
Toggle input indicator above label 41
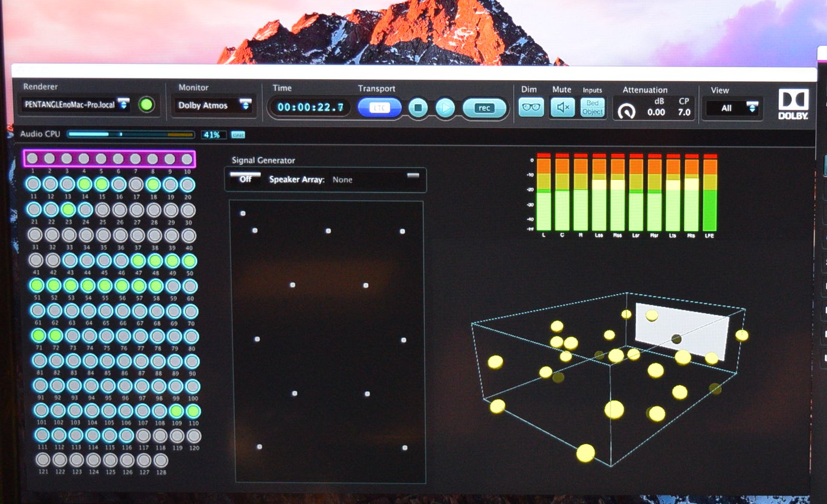[x=36, y=260]
